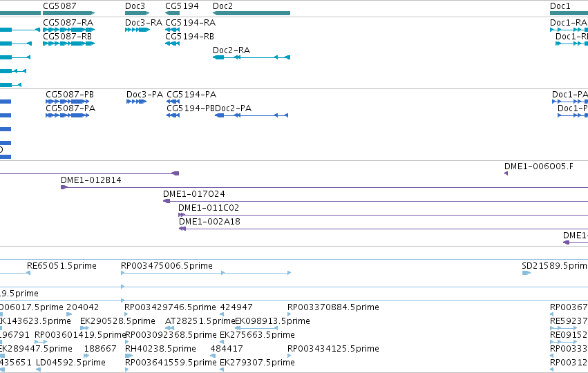The height and width of the screenshot is (373, 588).
Task: Click the RP003601419.5prime EST glyph
Action: pos(41,342)
